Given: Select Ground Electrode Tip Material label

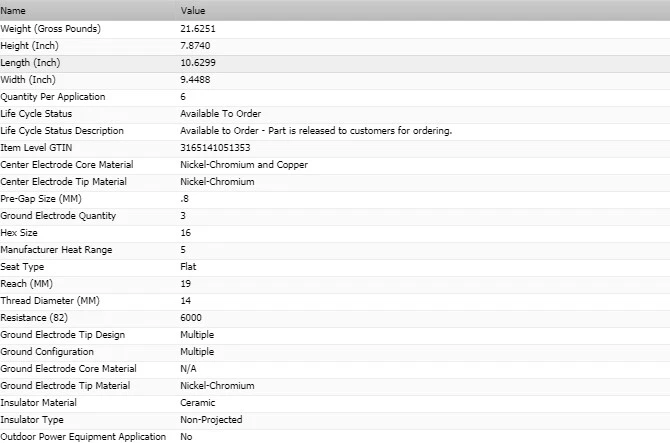Looking at the screenshot, I should 65,386.
